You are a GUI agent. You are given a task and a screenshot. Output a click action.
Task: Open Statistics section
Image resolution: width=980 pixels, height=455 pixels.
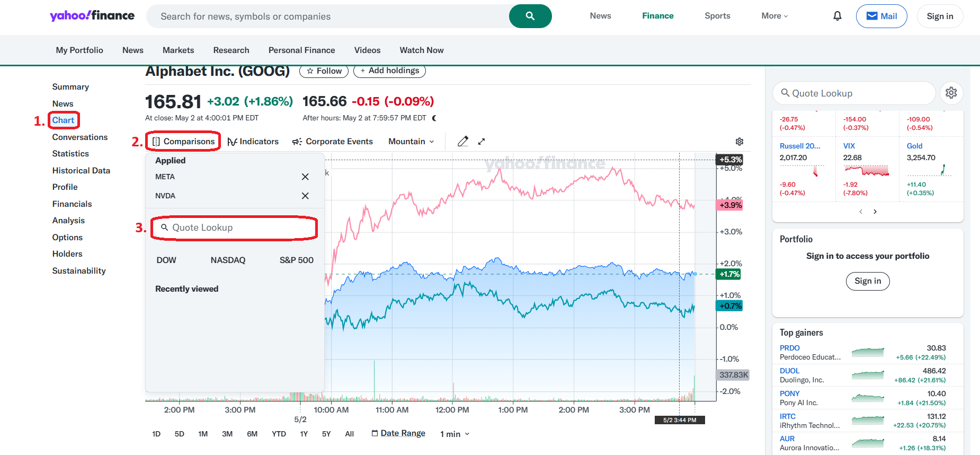(70, 154)
